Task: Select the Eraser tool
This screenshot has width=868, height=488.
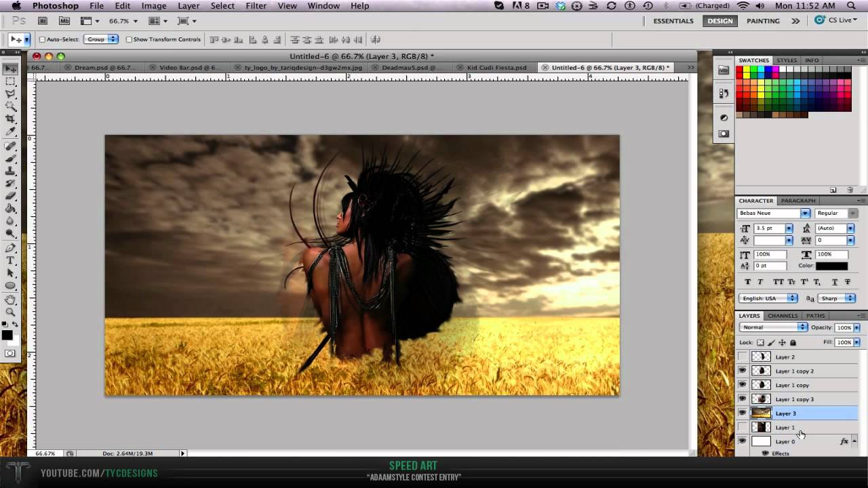Action: pos(11,196)
